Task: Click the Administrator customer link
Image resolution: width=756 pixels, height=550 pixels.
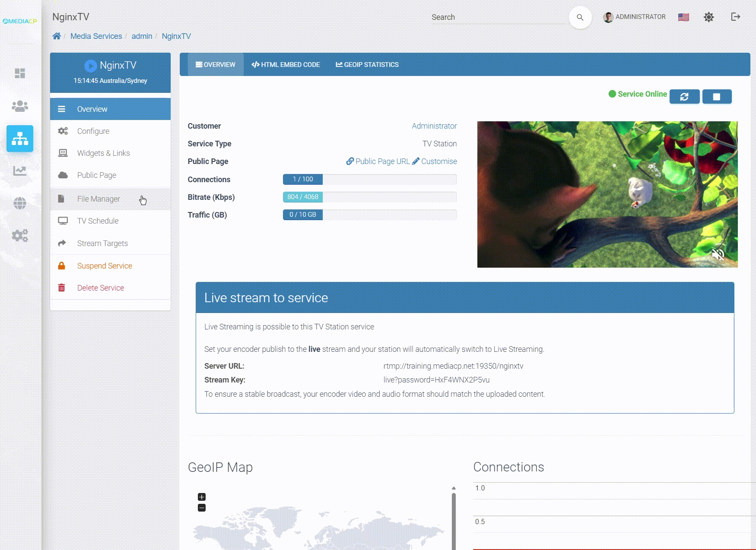Action: pos(434,126)
